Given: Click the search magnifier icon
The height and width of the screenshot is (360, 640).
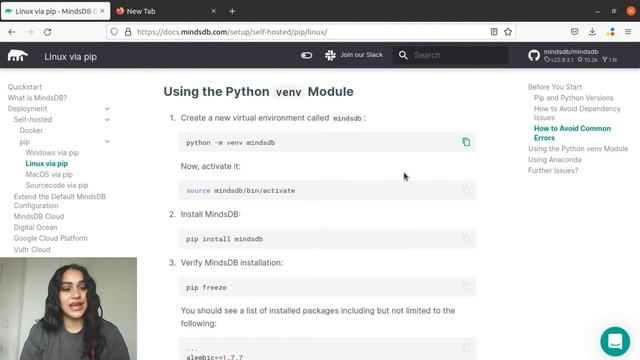Looking at the screenshot, I should click(x=403, y=55).
